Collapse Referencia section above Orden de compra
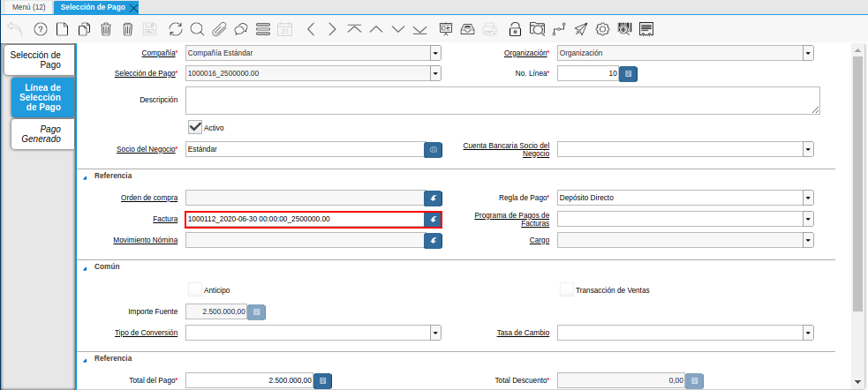Image resolution: width=868 pixels, height=390 pixels. (x=86, y=177)
